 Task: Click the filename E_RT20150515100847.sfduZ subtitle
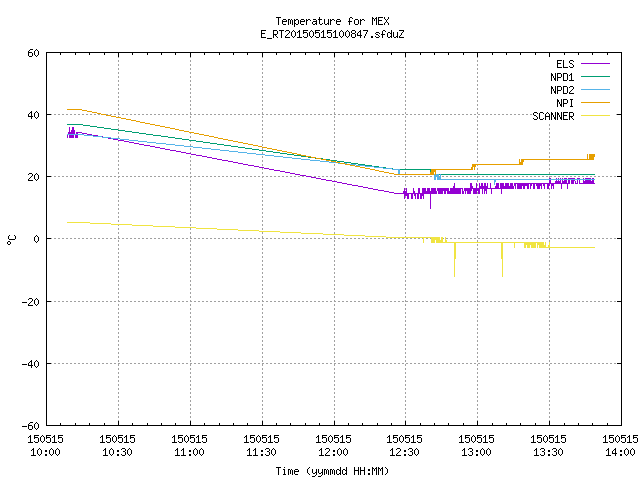point(332,34)
